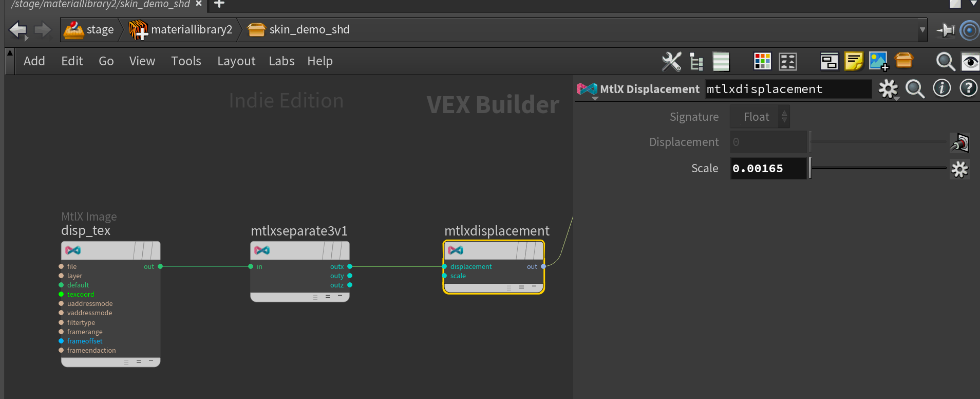This screenshot has height=399, width=980.
Task: Click the disp_tex out connector
Action: pyautogui.click(x=160, y=266)
